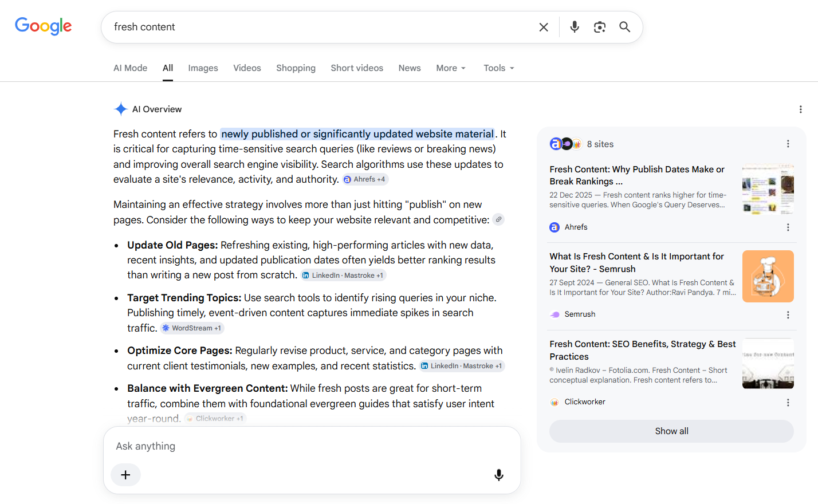Image resolution: width=818 pixels, height=504 pixels.
Task: Click the magnifying glass search icon
Action: [x=625, y=27]
